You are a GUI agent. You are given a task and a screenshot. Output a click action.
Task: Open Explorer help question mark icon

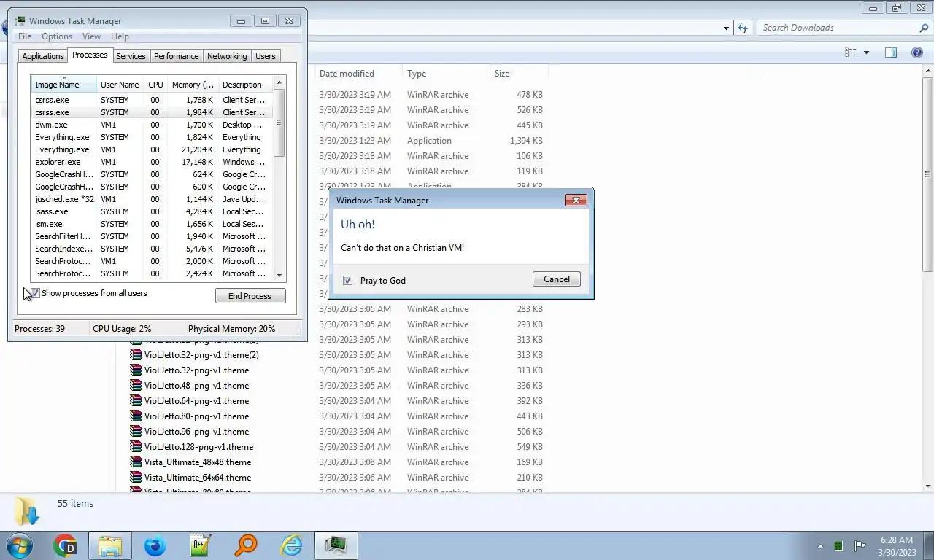pos(917,52)
